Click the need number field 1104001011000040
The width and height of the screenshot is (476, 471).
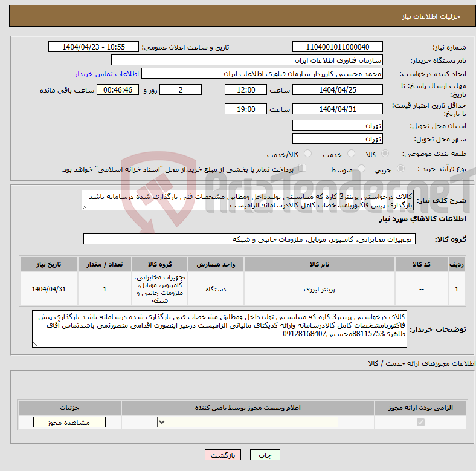[337, 47]
